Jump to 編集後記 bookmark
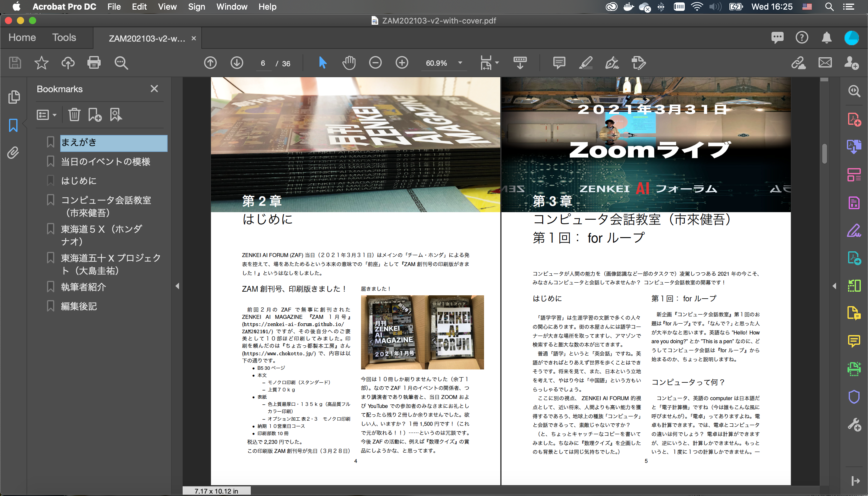Screen dimensions: 868x496 tap(79, 306)
